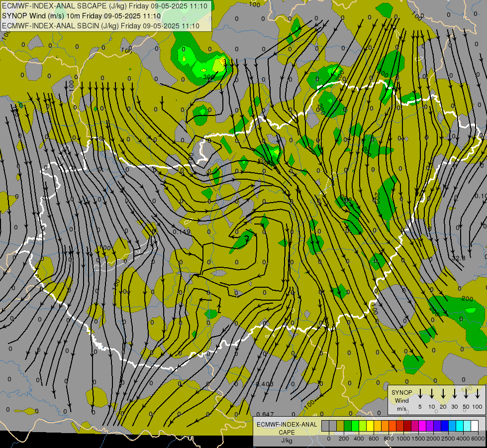This screenshot has height=448, width=487.
Task: Click the SYNOP Wind 10m header line
Action: pos(82,16)
